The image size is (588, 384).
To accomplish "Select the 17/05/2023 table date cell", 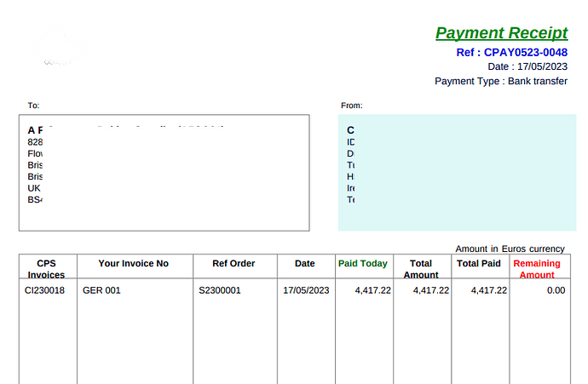I will [306, 290].
